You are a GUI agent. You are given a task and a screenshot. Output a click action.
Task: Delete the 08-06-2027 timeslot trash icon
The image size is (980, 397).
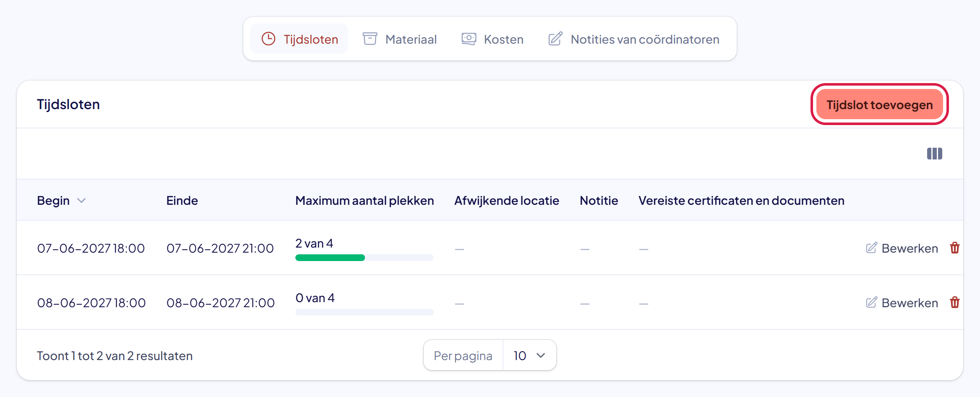954,302
